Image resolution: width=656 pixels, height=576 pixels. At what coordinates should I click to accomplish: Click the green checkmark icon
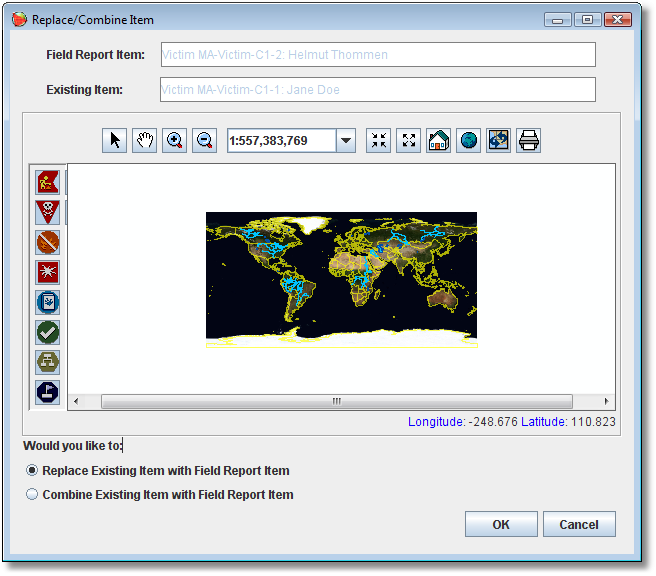[47, 332]
